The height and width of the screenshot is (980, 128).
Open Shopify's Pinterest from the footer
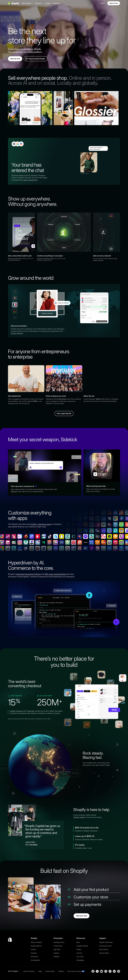coord(119,971)
